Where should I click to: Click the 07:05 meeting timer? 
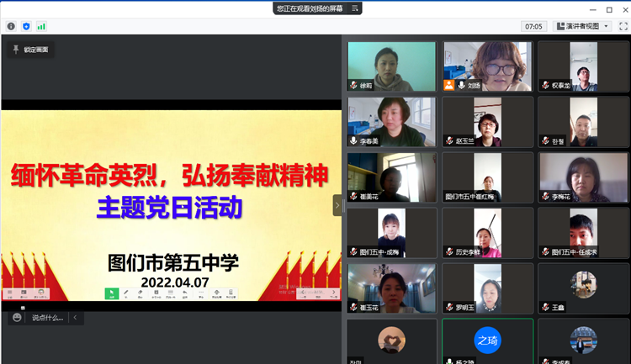point(533,27)
